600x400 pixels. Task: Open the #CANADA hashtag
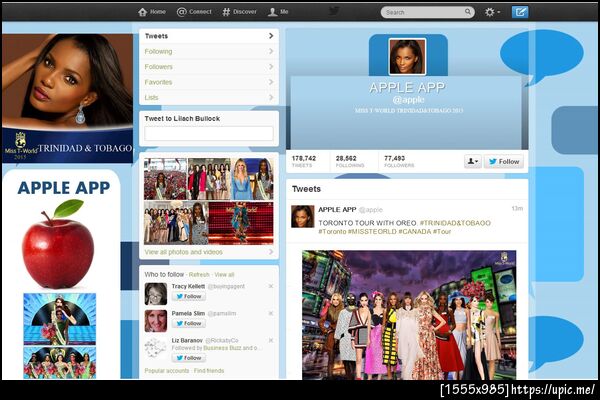tap(414, 232)
